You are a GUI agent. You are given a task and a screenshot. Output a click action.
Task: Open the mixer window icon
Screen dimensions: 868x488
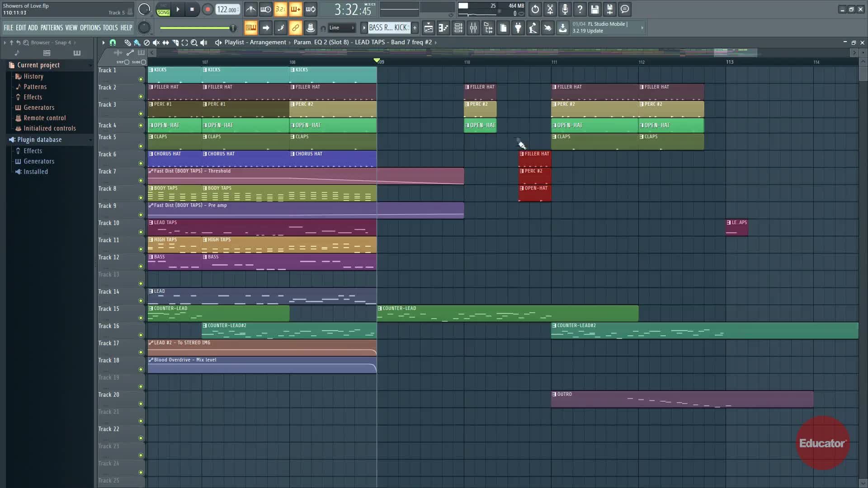click(473, 28)
